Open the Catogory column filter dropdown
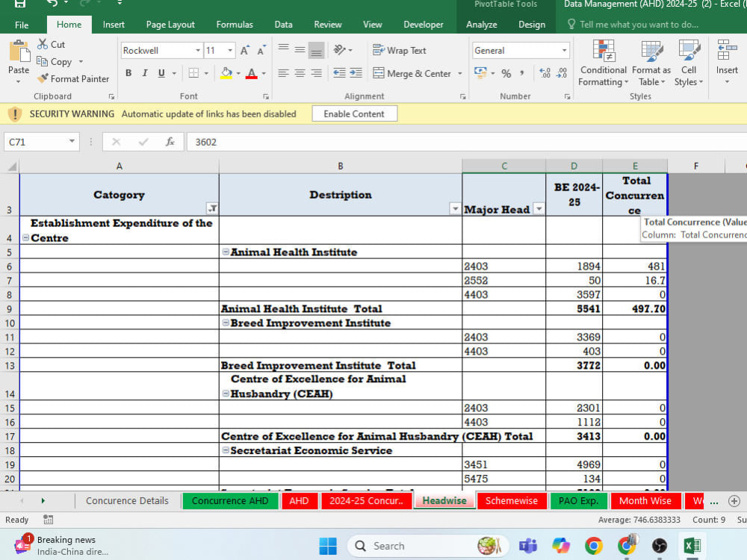Image resolution: width=747 pixels, height=560 pixels. (212, 208)
